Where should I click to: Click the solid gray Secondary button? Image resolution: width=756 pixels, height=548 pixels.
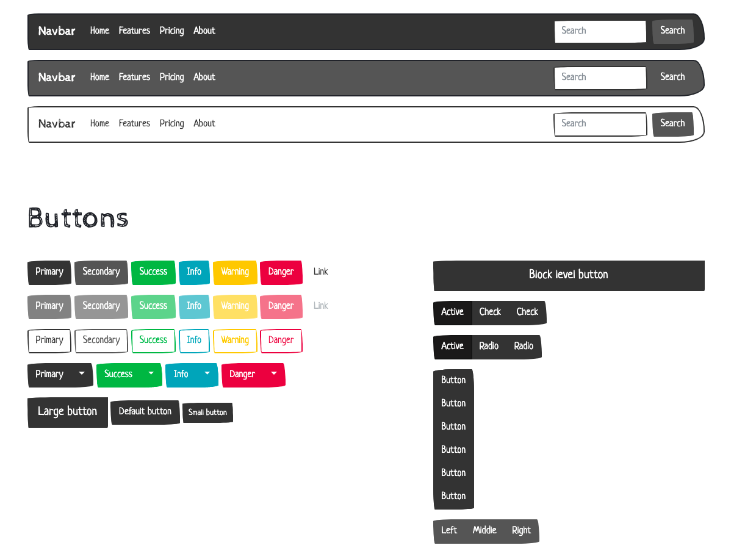[x=101, y=273]
